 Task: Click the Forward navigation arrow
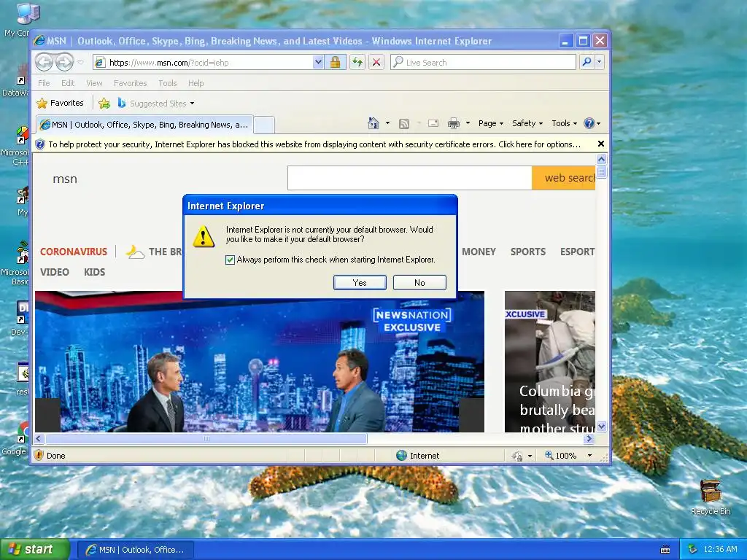tap(64, 62)
